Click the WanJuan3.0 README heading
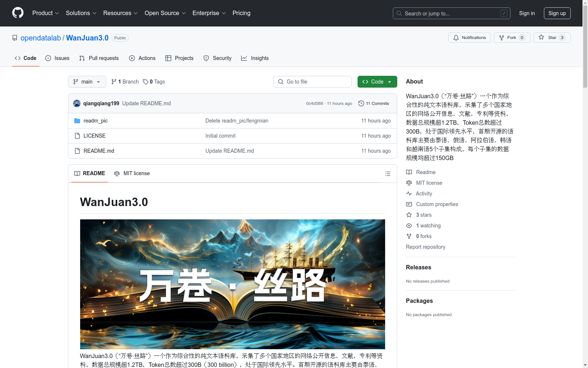This screenshot has width=588, height=368. click(114, 202)
